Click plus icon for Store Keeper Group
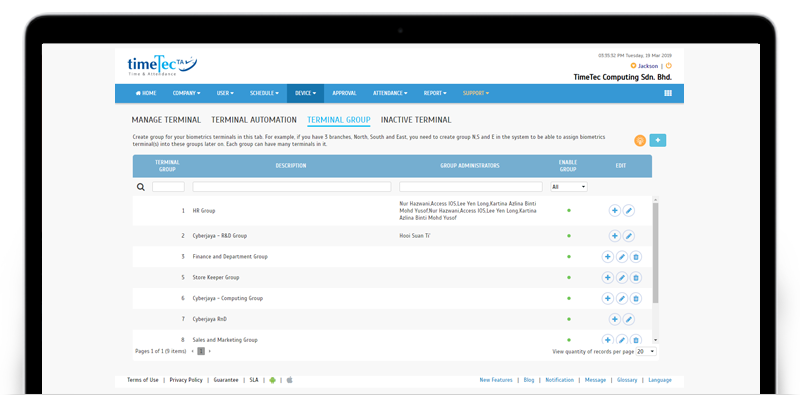 (x=608, y=278)
